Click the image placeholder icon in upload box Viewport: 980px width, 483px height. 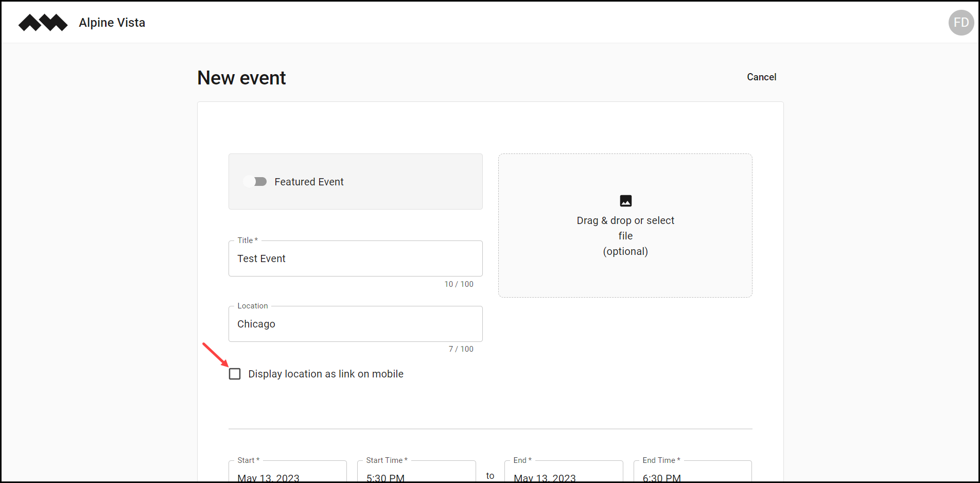[625, 201]
